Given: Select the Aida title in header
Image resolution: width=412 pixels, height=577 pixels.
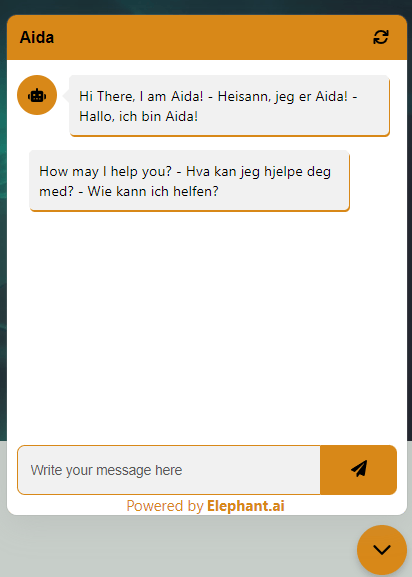Looking at the screenshot, I should tap(37, 38).
